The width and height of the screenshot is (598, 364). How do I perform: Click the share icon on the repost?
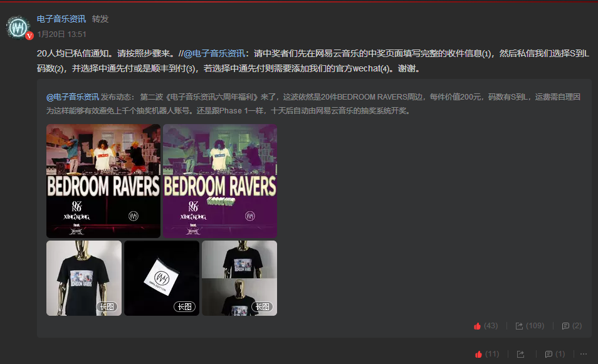pos(520,354)
